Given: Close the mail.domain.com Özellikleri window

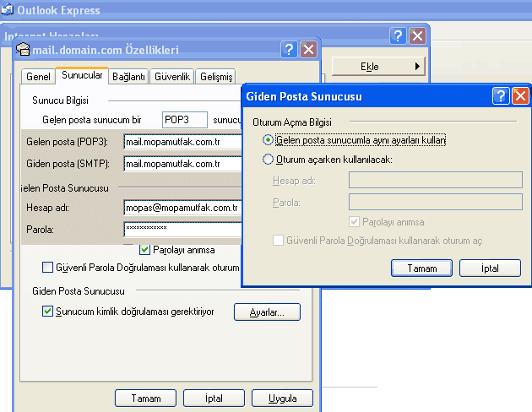Looking at the screenshot, I should (x=308, y=50).
